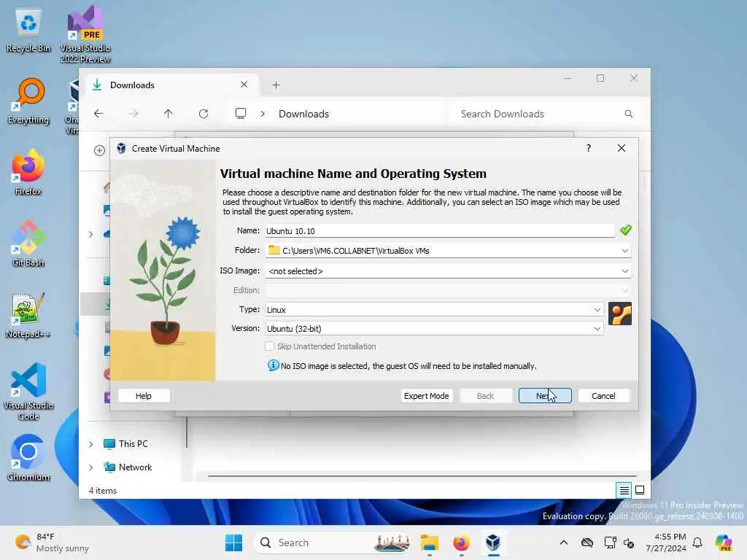The image size is (747, 560).
Task: Open the Everything search desktop icon
Action: 28,101
